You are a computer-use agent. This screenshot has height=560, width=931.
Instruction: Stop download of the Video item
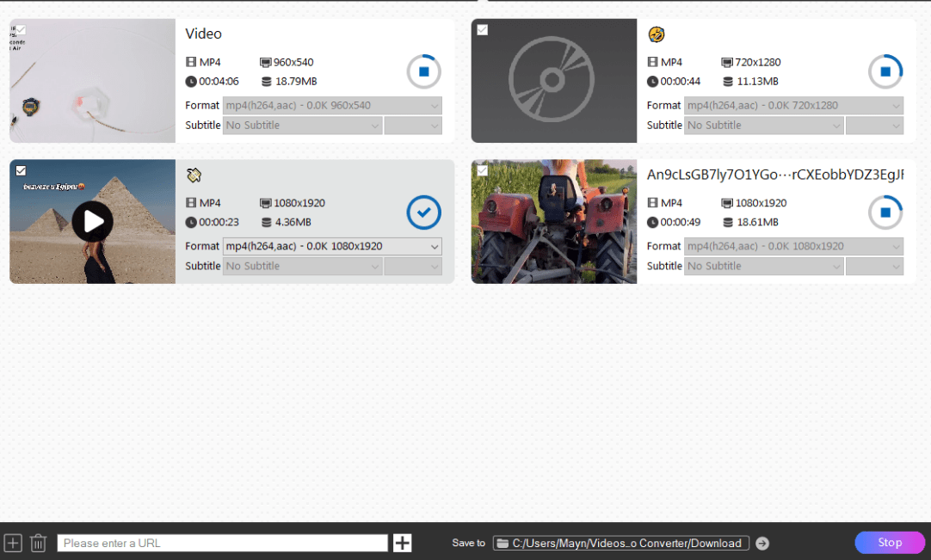423,72
